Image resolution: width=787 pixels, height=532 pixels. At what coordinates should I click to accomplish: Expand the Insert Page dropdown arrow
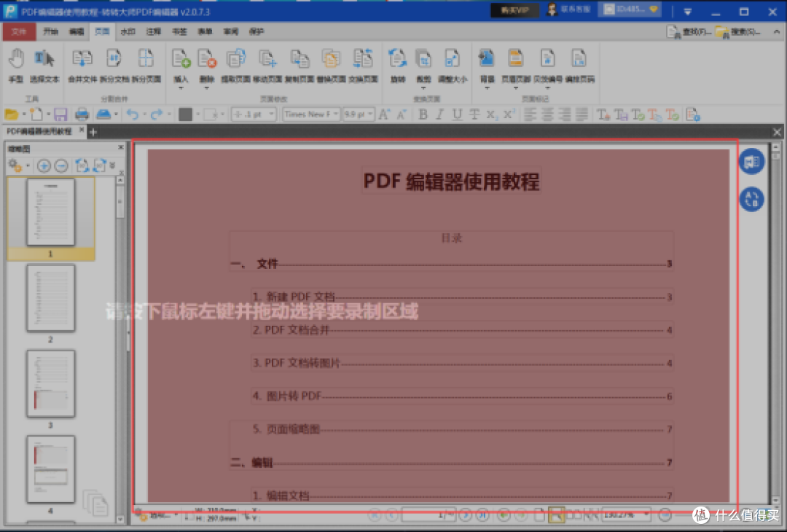[x=181, y=88]
